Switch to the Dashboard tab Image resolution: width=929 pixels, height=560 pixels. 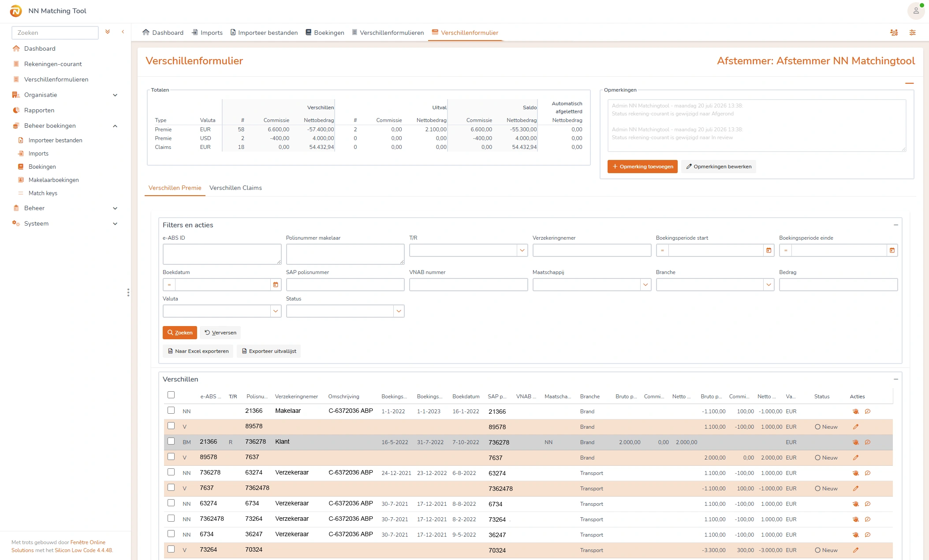point(163,33)
